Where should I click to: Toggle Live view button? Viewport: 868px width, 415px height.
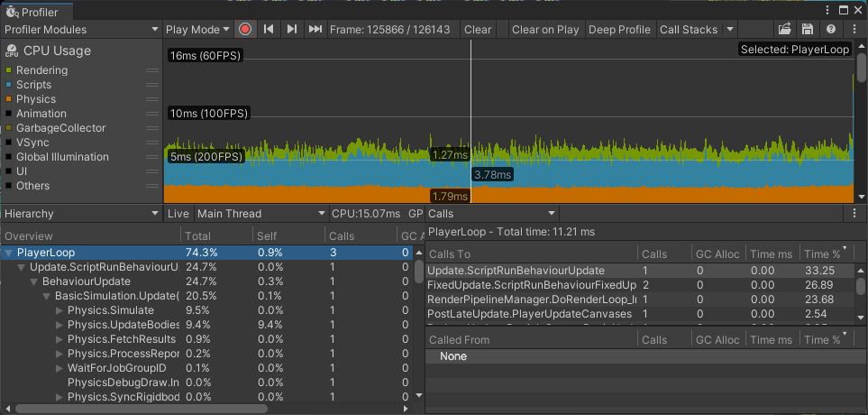(178, 213)
